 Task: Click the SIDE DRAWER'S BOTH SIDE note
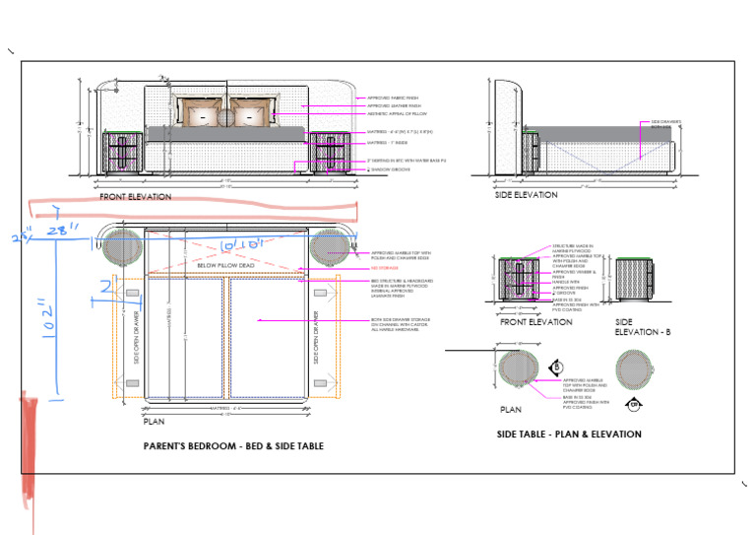[x=666, y=124]
